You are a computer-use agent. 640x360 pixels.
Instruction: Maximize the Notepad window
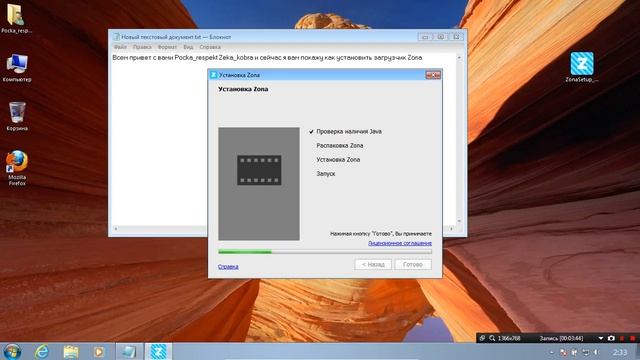pyautogui.click(x=440, y=37)
